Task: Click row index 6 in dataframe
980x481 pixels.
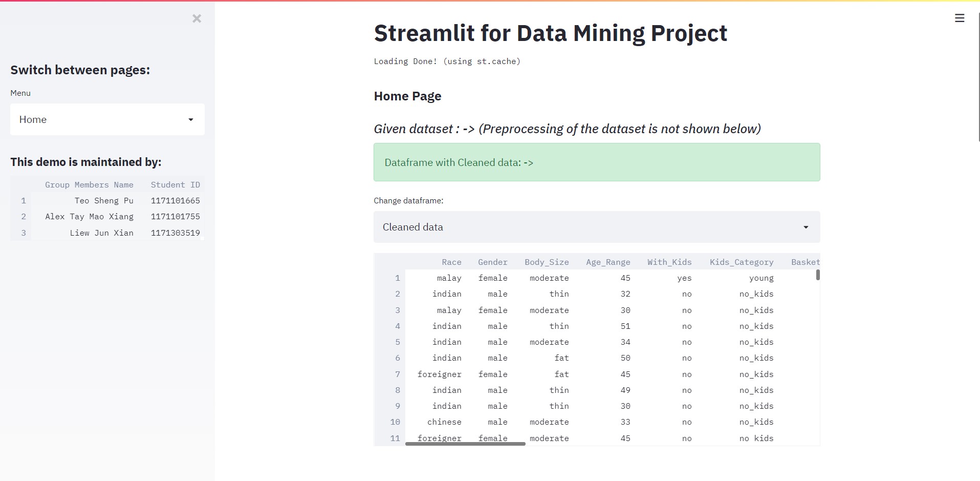Action: click(x=397, y=358)
